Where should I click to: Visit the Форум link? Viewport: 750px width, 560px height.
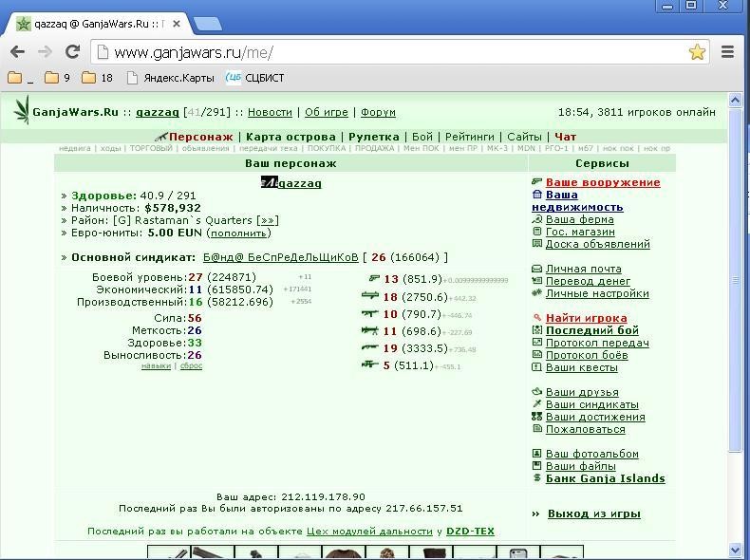[378, 112]
